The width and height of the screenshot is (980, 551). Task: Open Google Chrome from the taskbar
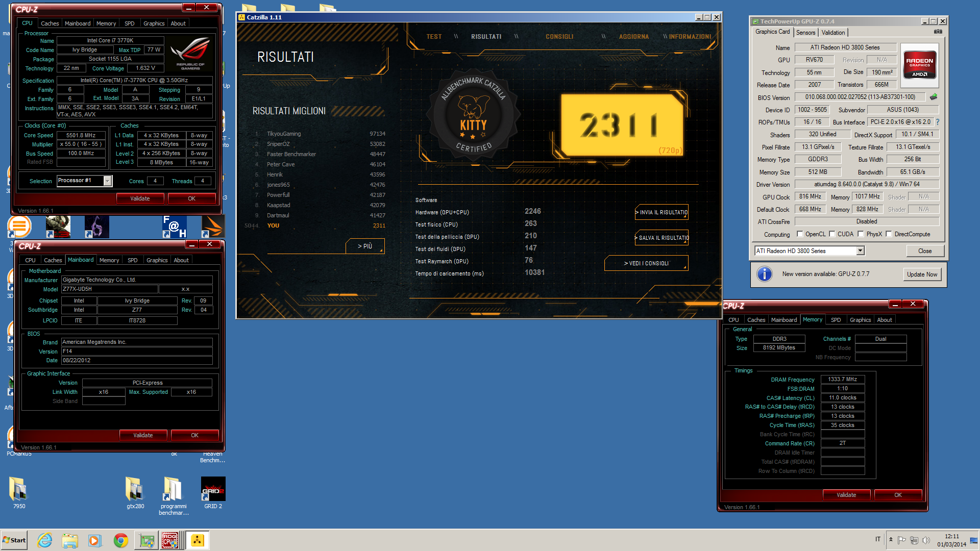(x=120, y=540)
